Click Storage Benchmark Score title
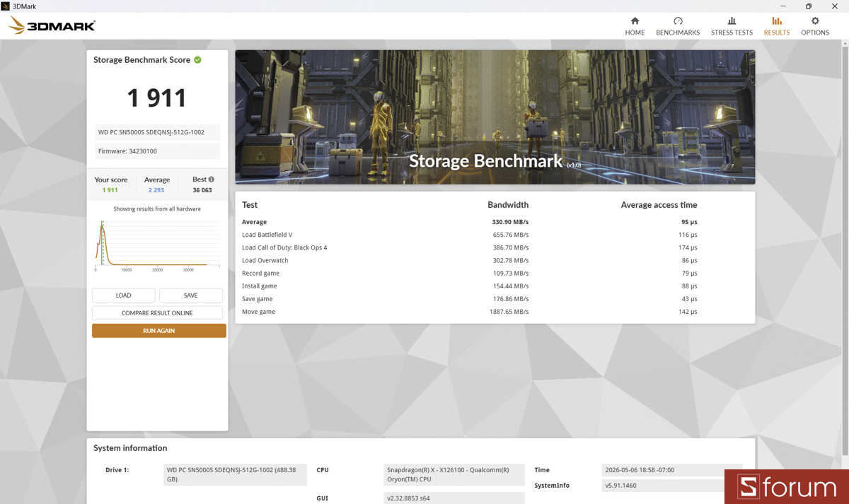 coord(141,60)
